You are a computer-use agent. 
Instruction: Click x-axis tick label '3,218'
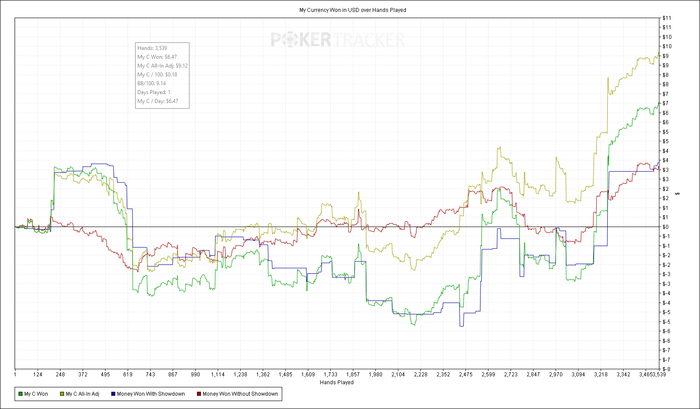coord(600,375)
